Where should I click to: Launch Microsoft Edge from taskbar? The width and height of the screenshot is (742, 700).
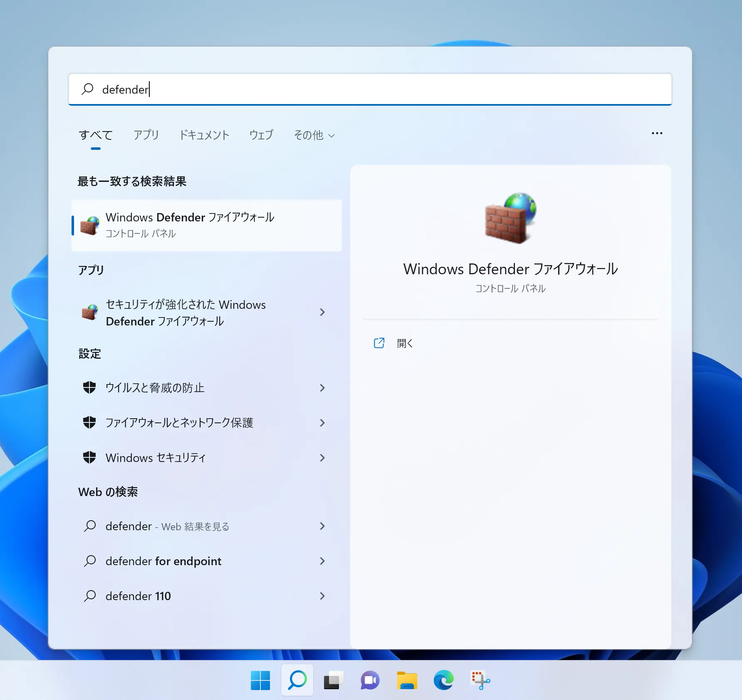coord(443,680)
